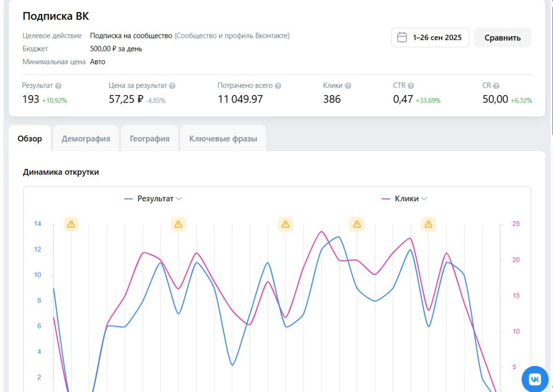The image size is (553, 392).
Task: Open help icon next to Клики metric
Action: coord(348,86)
